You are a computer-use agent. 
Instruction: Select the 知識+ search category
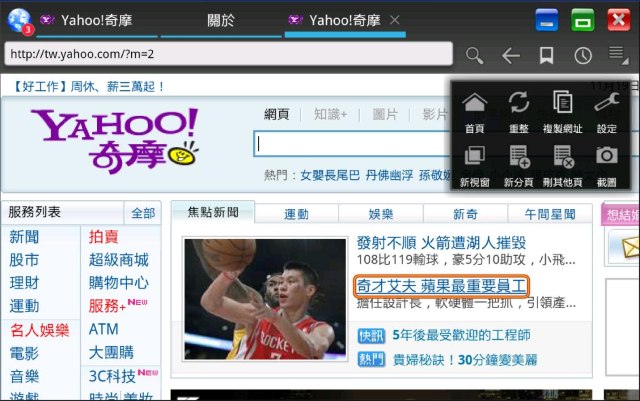coord(330,114)
